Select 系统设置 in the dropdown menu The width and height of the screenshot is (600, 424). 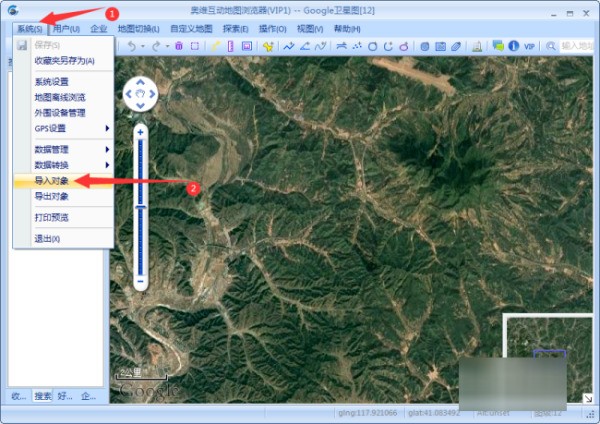tap(52, 82)
